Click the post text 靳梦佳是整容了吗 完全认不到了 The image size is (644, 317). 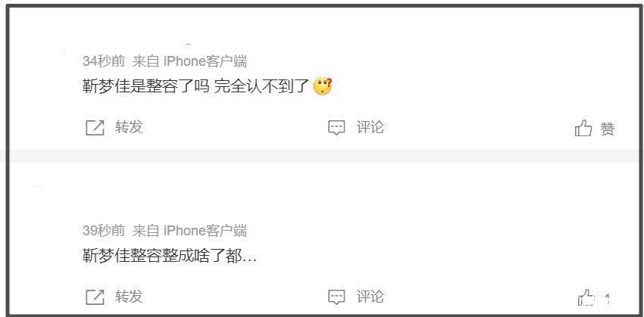click(195, 87)
